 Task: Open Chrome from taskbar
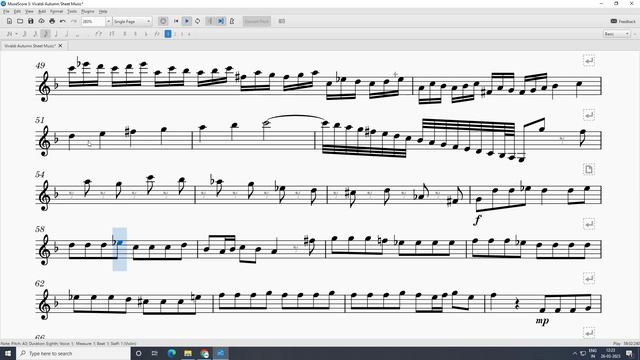click(x=204, y=353)
